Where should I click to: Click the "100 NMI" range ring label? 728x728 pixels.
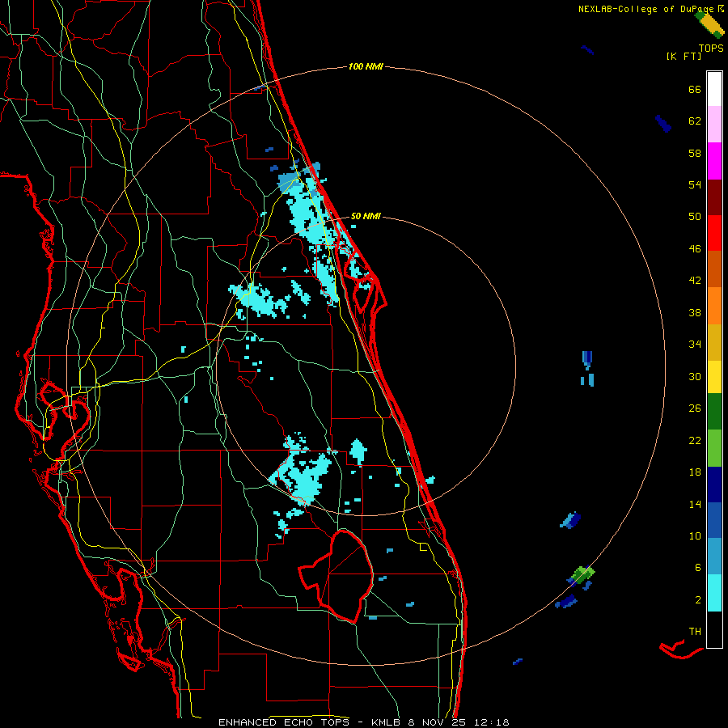point(366,67)
